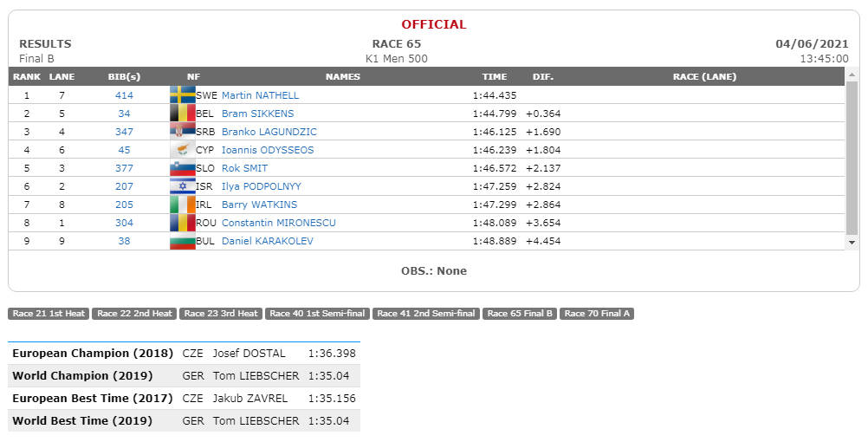Click the Bulgaria flag icon
Viewport: 868px width, 442px height.
coord(183,241)
